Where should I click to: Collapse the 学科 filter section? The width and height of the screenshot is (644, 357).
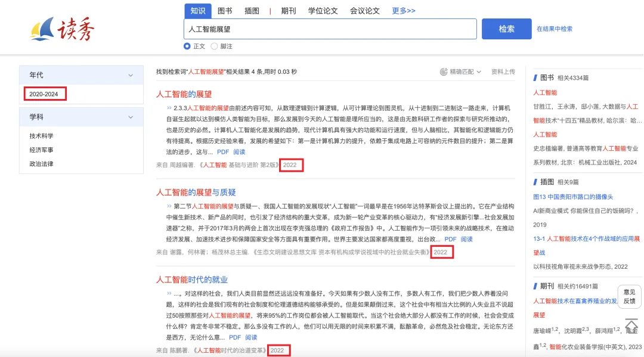point(131,117)
